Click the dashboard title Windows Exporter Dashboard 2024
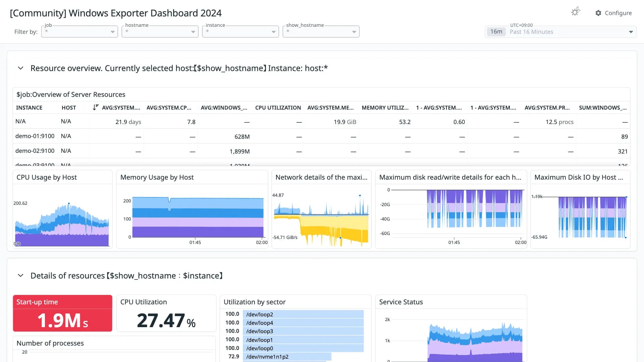 click(116, 13)
